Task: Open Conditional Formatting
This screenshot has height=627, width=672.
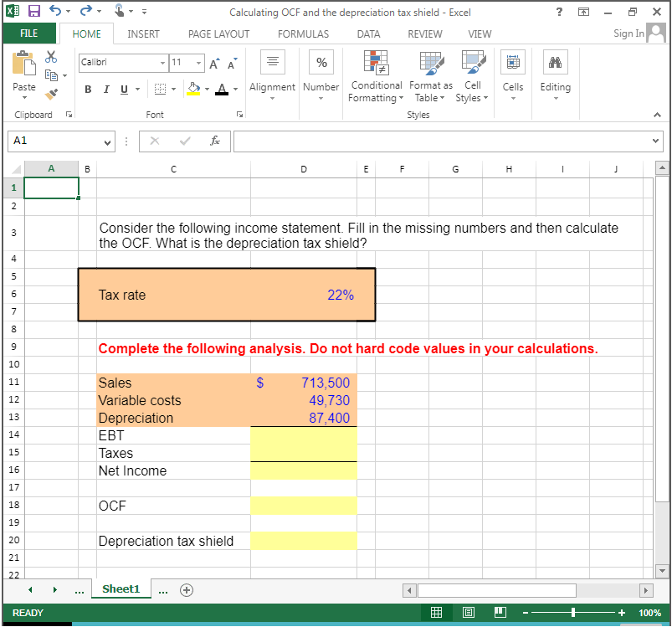Action: click(376, 63)
